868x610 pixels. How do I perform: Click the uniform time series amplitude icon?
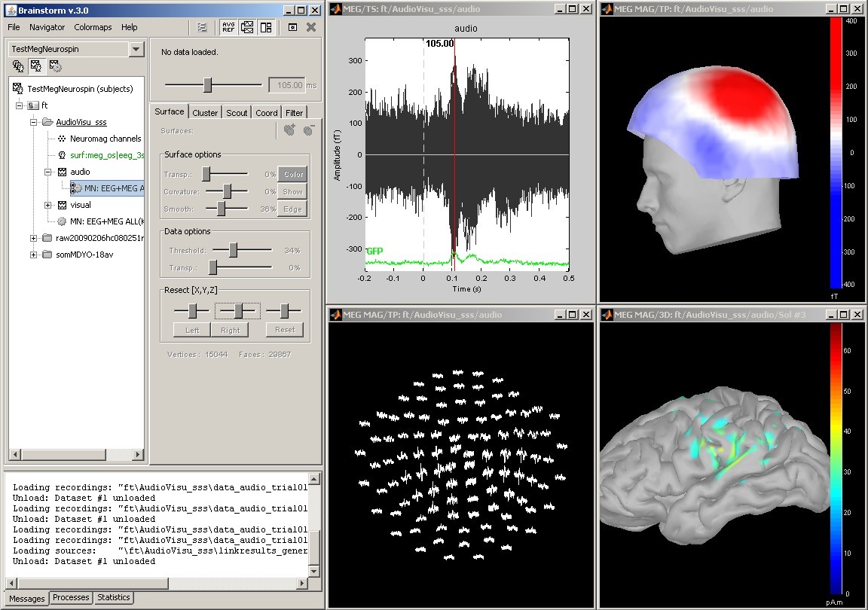246,27
